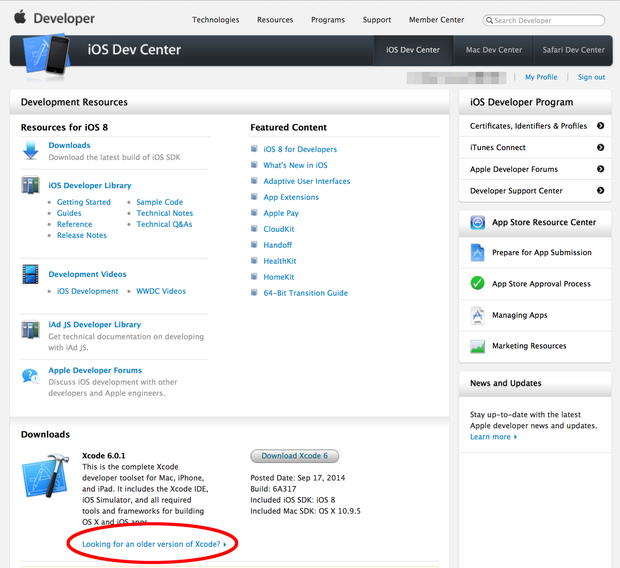620x568 pixels.
Task: Click the iOS Developer Library books icon
Action: click(30, 185)
